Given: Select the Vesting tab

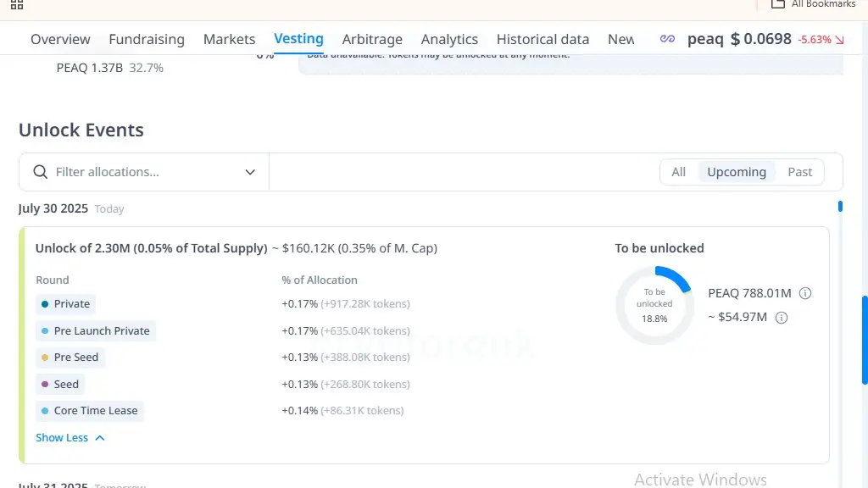Looking at the screenshot, I should tap(298, 39).
